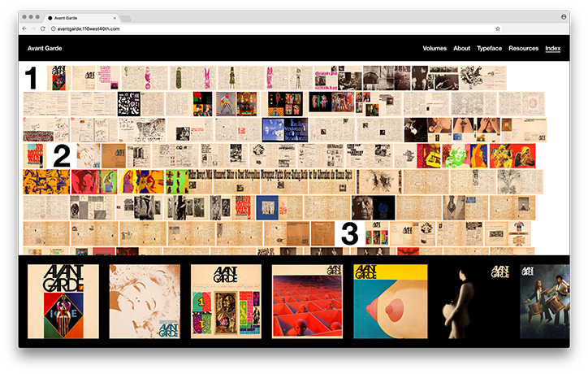Open the site information icon in address bar
Viewport: 588px width, 374px height.
coord(54,28)
